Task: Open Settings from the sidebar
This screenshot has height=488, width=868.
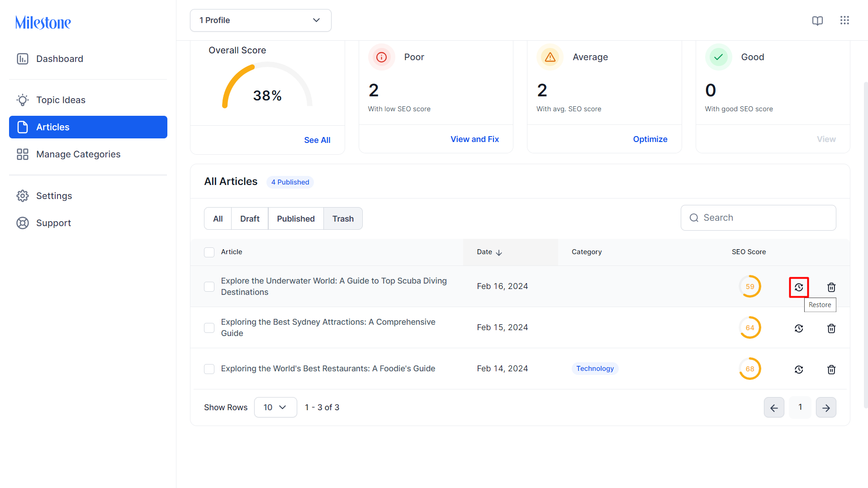Action: coord(88,196)
